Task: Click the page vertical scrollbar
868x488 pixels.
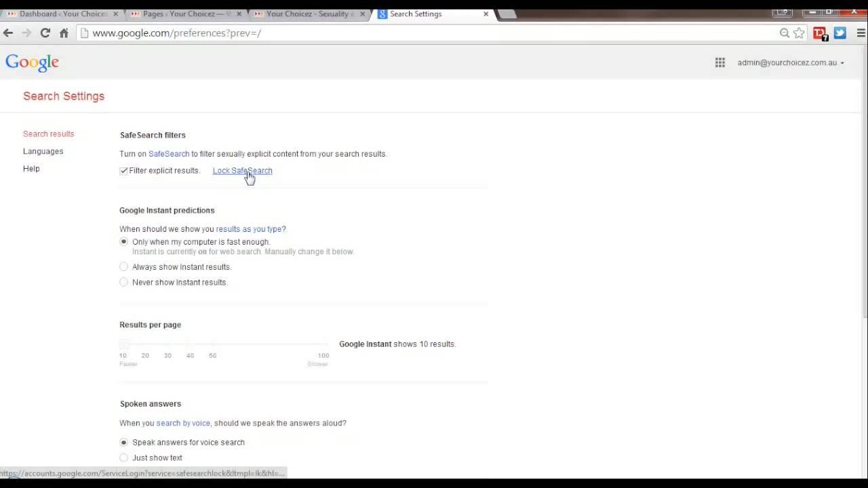Action: (865, 183)
